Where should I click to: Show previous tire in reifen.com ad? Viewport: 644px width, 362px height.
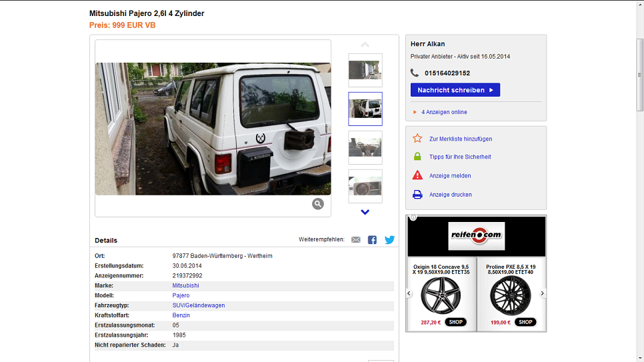click(410, 293)
